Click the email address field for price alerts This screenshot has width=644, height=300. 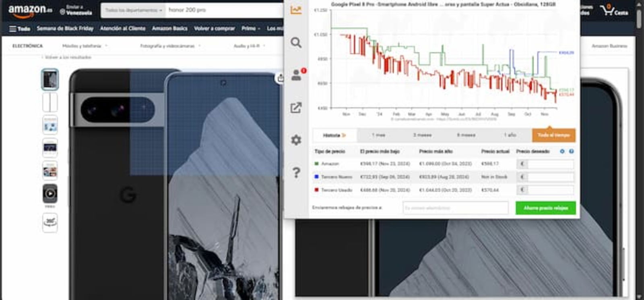click(x=456, y=208)
